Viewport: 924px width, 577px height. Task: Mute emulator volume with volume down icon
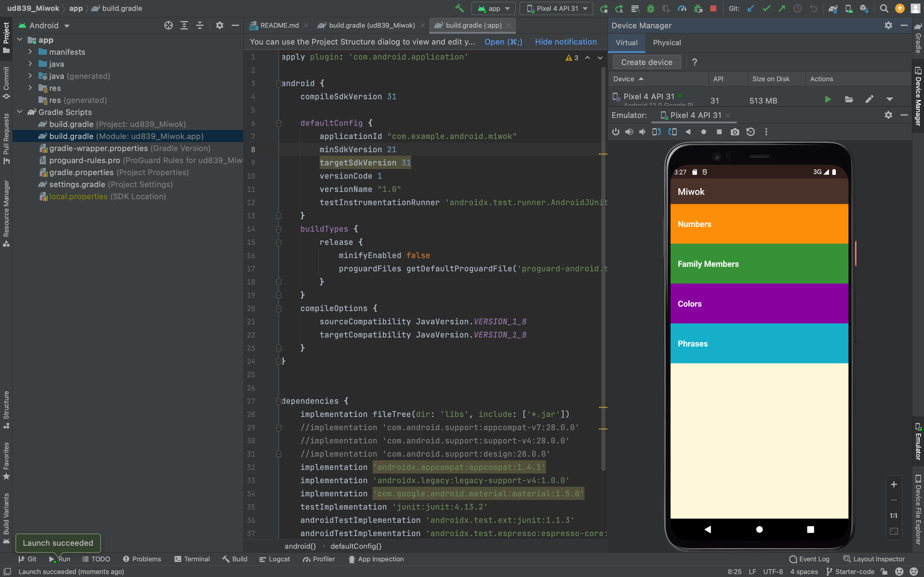[x=642, y=132]
